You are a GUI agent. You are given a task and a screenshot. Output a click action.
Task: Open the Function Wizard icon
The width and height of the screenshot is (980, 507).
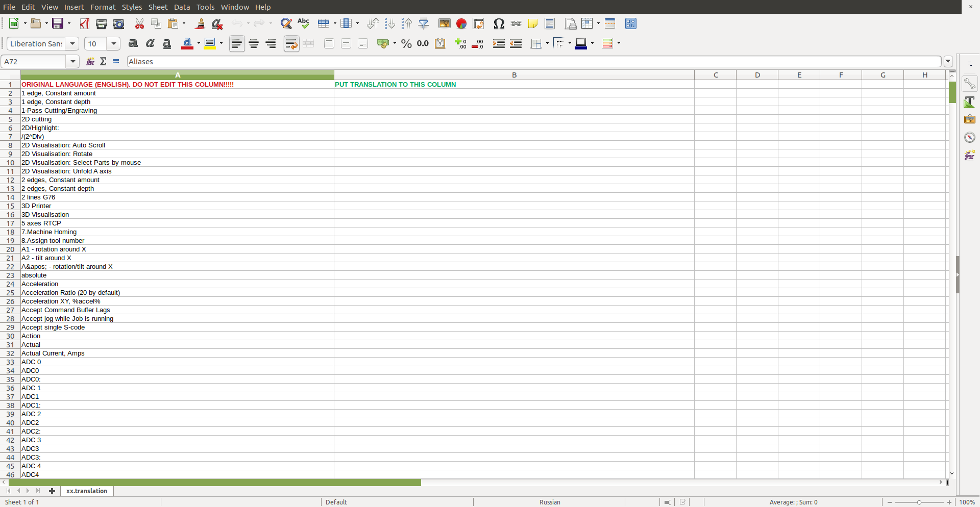[90, 61]
